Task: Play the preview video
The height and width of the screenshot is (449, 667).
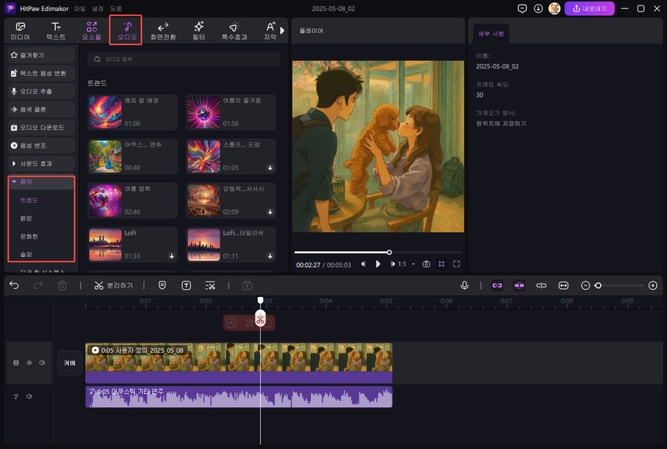Action: 378,264
